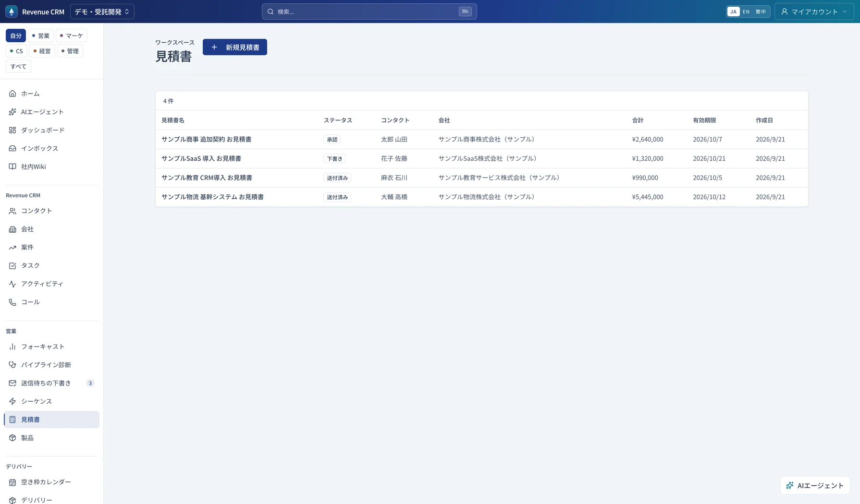Screen dimensions: 860x504
Task: Open the インボックス page
Action: (51, 148)
